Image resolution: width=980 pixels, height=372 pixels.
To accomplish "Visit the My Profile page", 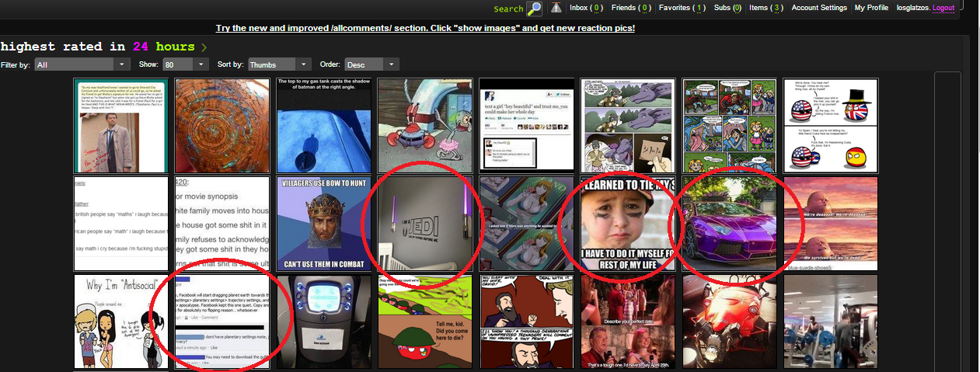I will click(x=871, y=8).
